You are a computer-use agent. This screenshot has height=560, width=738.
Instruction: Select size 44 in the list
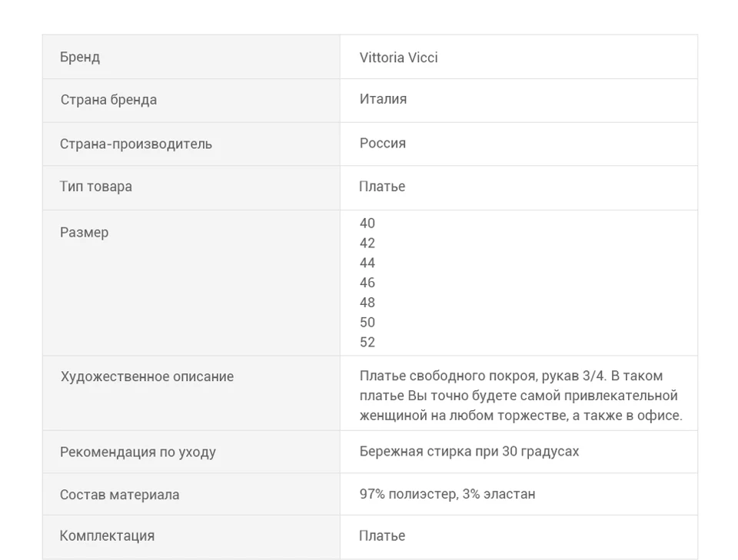367,263
